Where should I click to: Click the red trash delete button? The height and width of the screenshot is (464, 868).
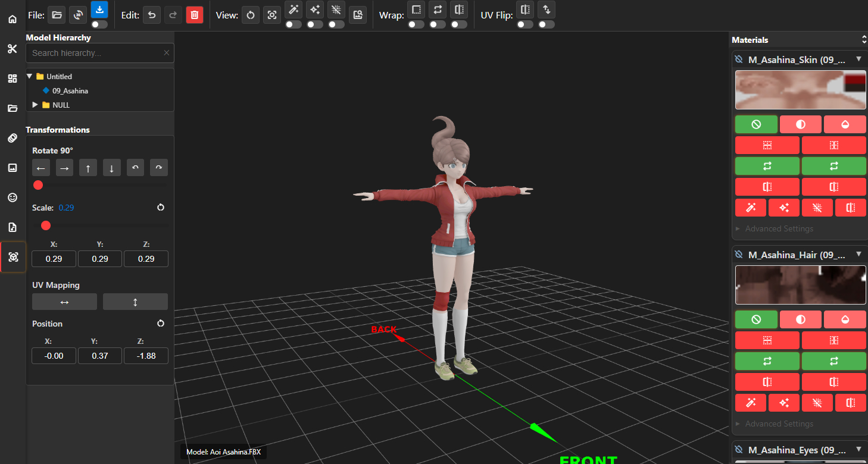point(195,15)
